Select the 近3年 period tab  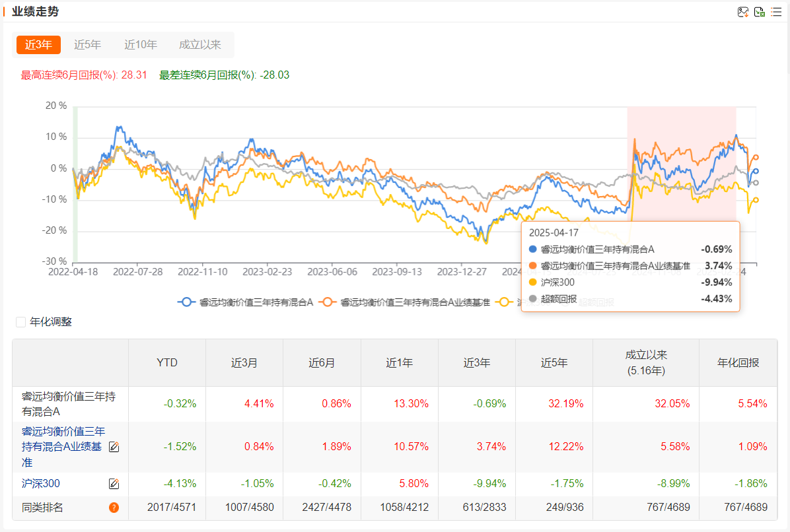38,45
